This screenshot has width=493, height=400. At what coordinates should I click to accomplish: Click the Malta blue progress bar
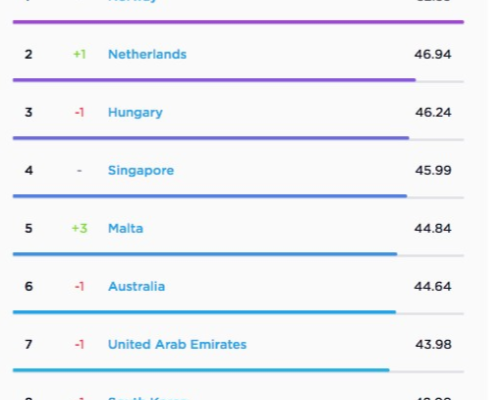click(x=205, y=254)
